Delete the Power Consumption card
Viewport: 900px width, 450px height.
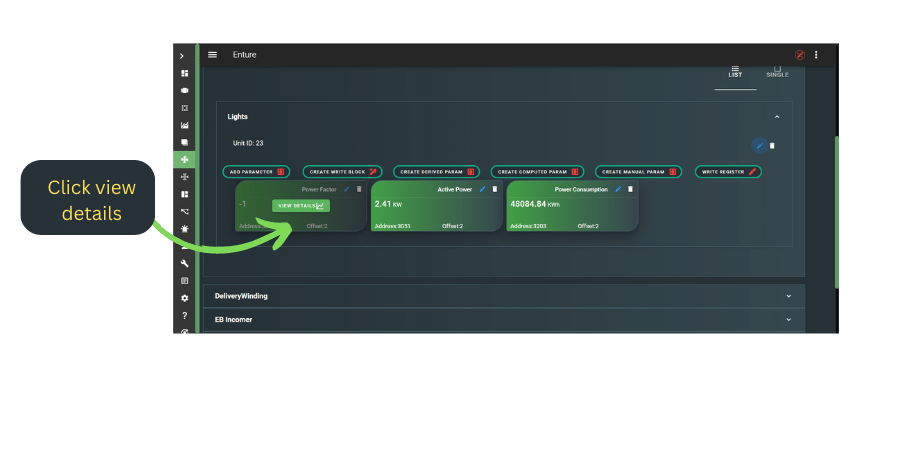630,189
